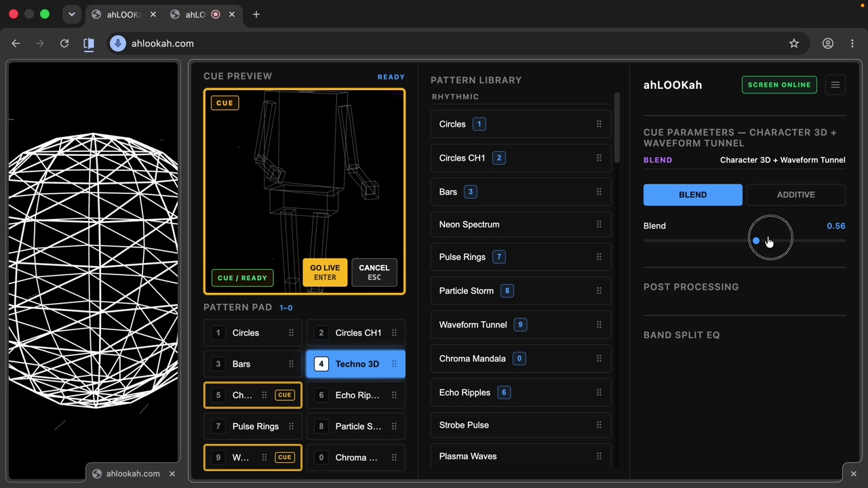Click drag handle on pad 9 cued pattern
The image size is (868, 488).
(x=264, y=457)
